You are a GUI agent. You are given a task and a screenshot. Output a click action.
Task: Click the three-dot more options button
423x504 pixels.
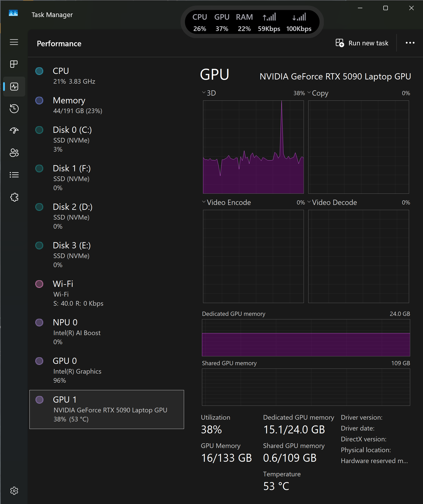(x=410, y=43)
